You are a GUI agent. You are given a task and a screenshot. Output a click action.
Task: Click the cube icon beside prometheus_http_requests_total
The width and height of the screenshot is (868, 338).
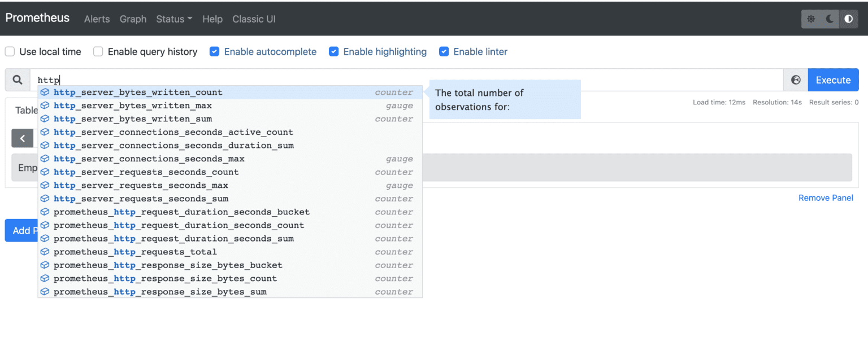[45, 252]
